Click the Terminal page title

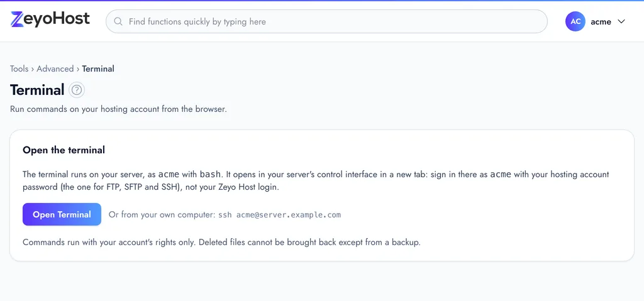[x=37, y=90]
